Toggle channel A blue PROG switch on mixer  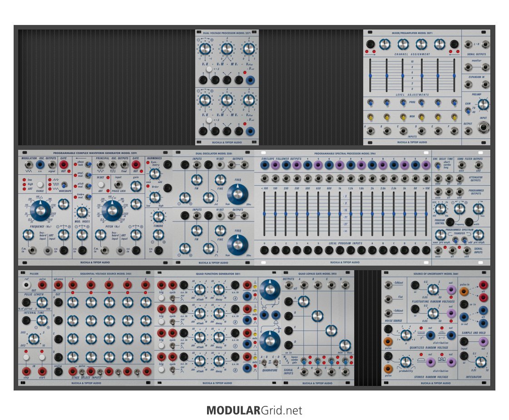click(371, 103)
